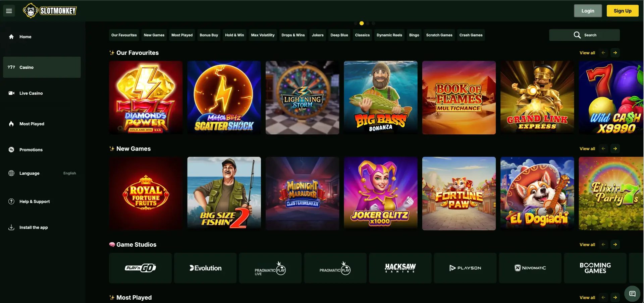Click the SlotMonkey logo
The width and height of the screenshot is (644, 303).
[50, 11]
